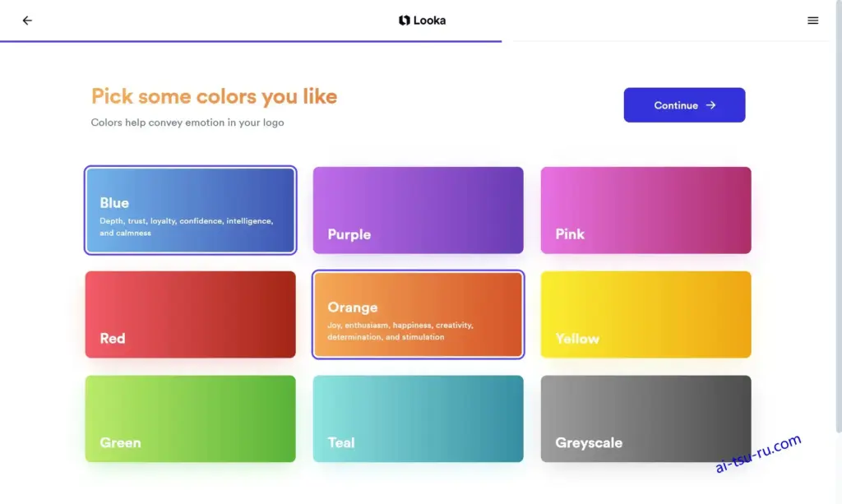Select the Purple color card
Screen dimensions: 842x504
[x=418, y=210]
